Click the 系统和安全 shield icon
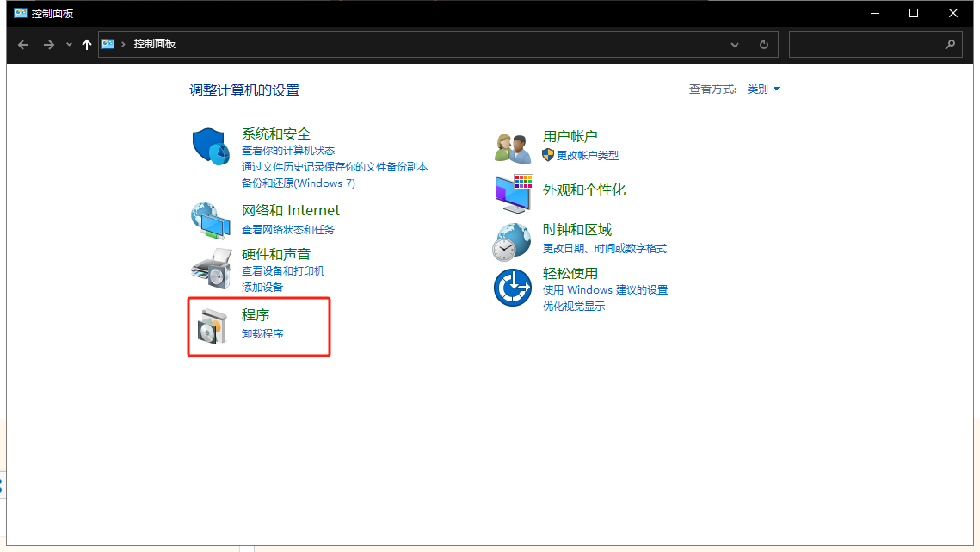The height and width of the screenshot is (552, 980). coord(211,146)
